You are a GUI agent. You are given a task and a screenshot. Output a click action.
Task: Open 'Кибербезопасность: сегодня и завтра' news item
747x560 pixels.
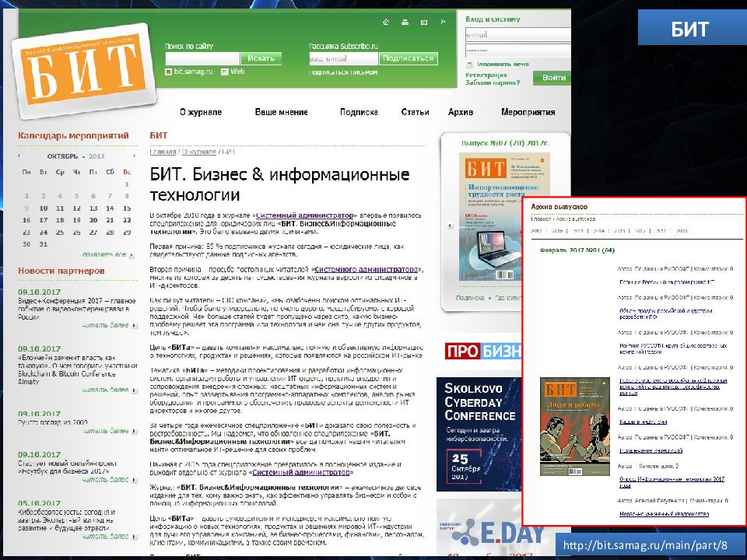pos(66,520)
